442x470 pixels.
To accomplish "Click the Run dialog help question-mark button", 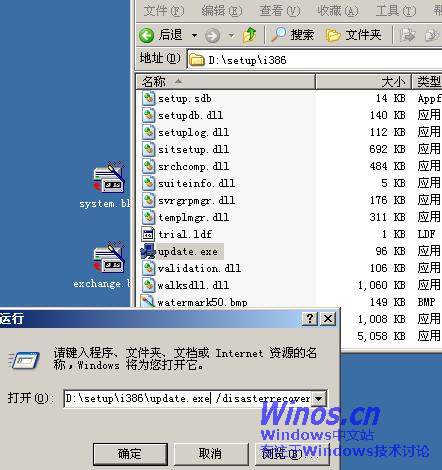I will (310, 319).
